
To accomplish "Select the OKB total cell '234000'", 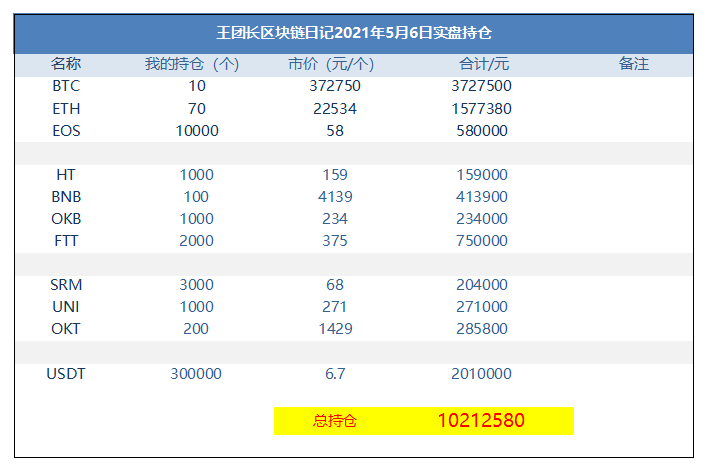I will point(482,219).
